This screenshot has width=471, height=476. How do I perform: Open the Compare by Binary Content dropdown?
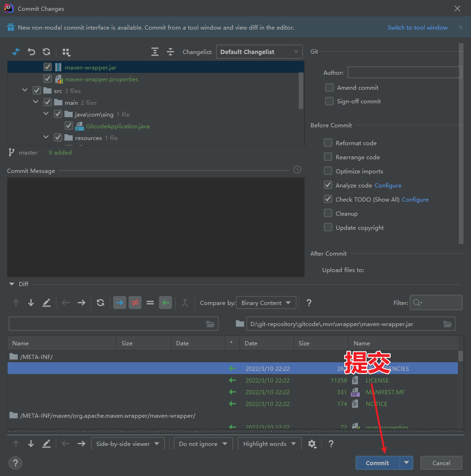[x=266, y=303]
